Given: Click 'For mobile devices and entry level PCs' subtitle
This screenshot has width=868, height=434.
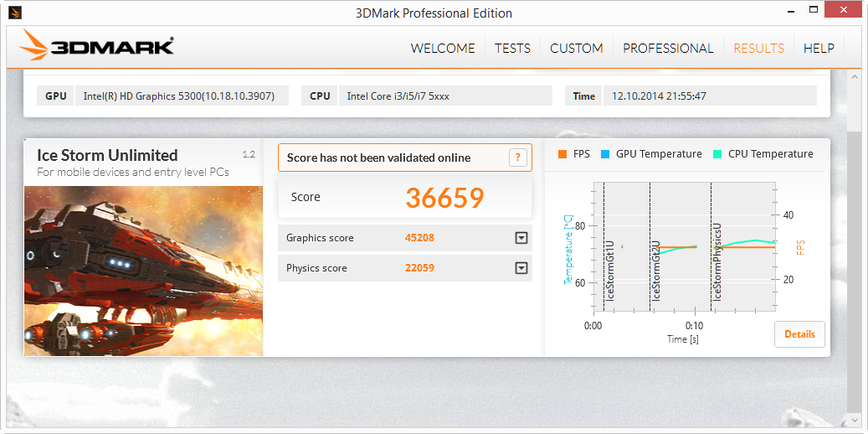Looking at the screenshot, I should click(x=133, y=173).
